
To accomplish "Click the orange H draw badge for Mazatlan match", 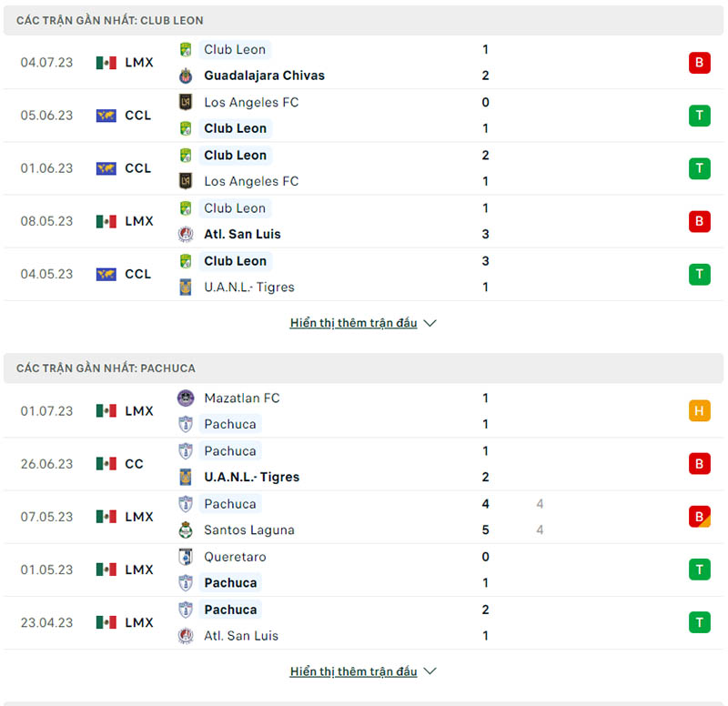I will coord(699,411).
